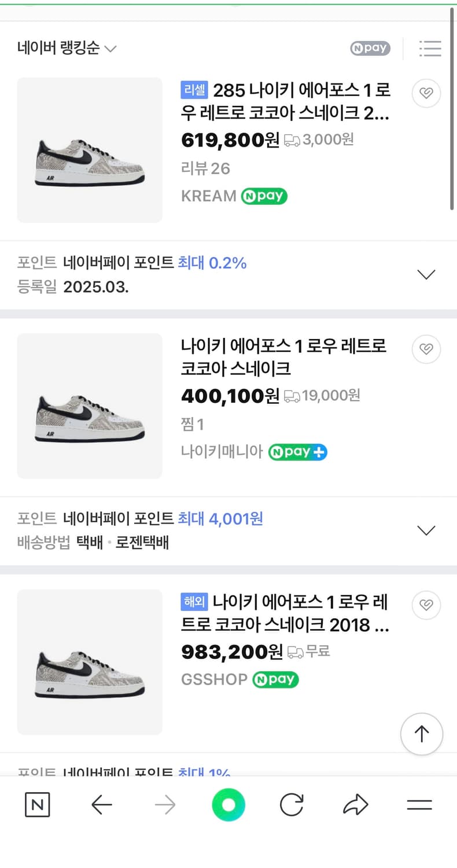Viewport: 457px width, 868px height.
Task: Expand the 배송방법 택배 details row
Action: (x=426, y=531)
